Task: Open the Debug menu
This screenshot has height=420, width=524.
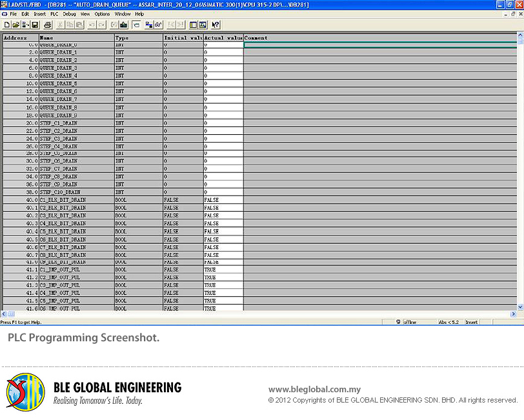Action: [69, 14]
